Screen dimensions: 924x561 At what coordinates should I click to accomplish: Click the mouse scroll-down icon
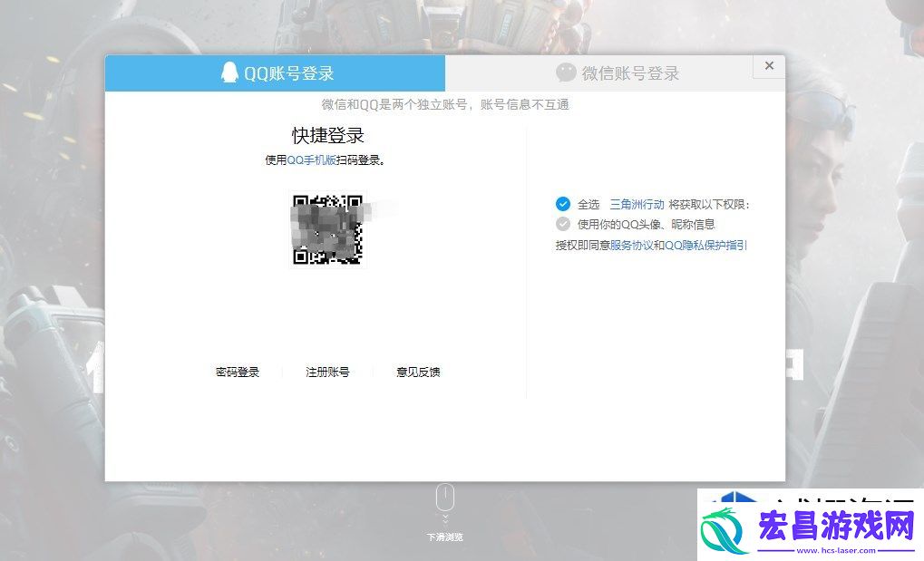[x=445, y=498]
